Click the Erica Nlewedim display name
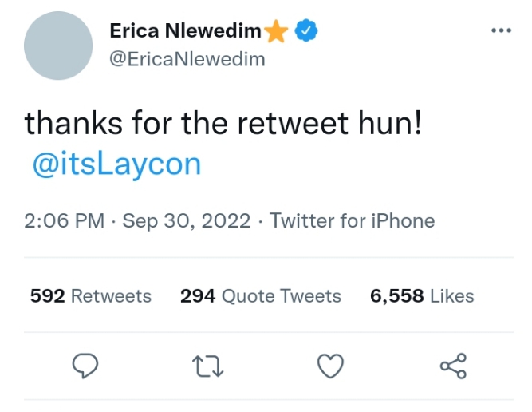The width and height of the screenshot is (532, 412). pyautogui.click(x=185, y=31)
